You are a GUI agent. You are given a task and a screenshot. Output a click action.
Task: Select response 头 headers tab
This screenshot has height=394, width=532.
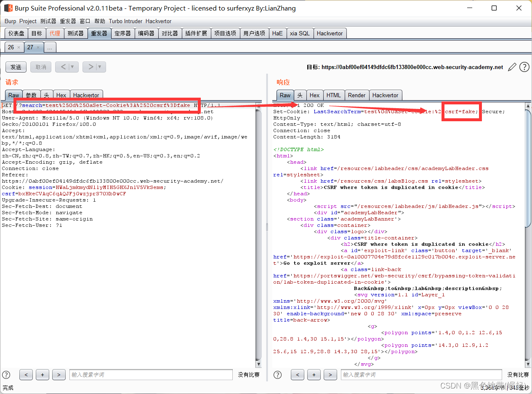pos(300,95)
